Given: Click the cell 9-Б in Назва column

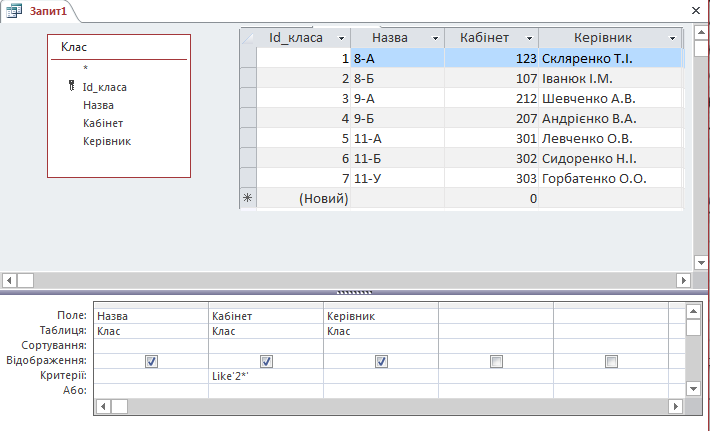Looking at the screenshot, I should coord(397,119).
